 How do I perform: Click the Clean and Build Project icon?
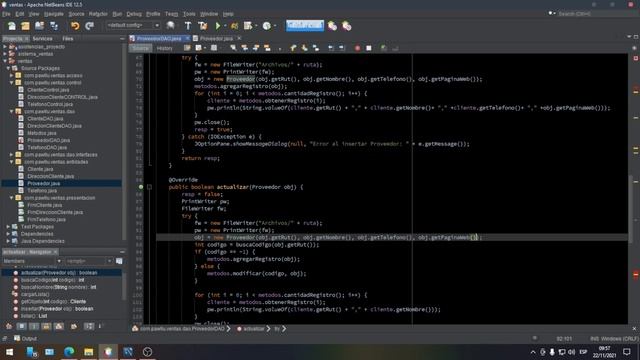(x=202, y=26)
